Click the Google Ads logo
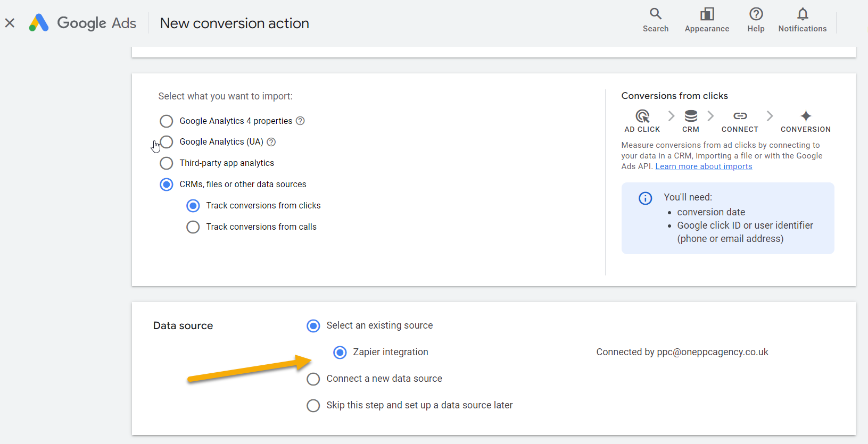The width and height of the screenshot is (868, 444). point(39,23)
